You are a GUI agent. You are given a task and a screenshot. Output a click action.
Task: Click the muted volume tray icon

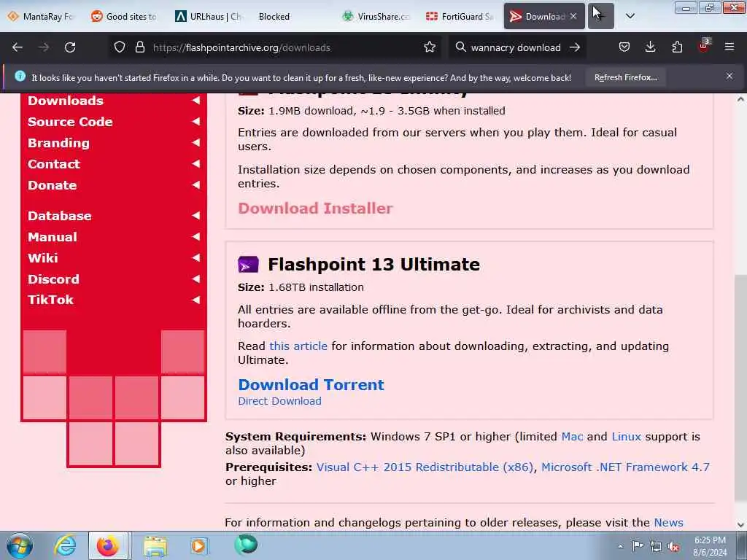click(x=673, y=546)
